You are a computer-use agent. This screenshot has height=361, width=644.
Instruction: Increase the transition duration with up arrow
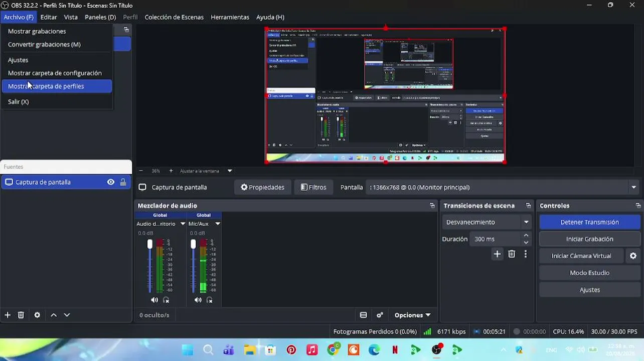click(x=526, y=236)
